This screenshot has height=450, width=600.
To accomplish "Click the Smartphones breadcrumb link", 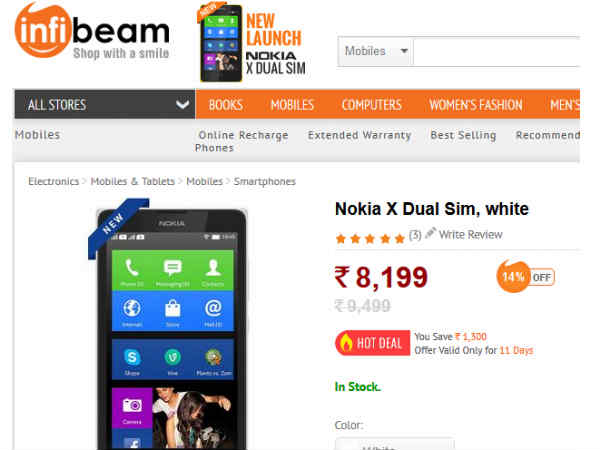I will pyautogui.click(x=265, y=181).
